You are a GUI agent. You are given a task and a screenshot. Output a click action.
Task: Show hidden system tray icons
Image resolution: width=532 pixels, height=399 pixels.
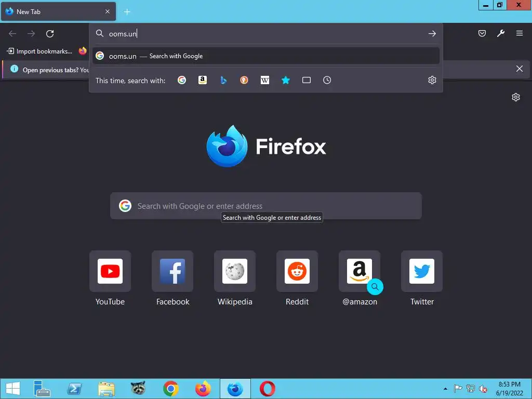pos(445,389)
